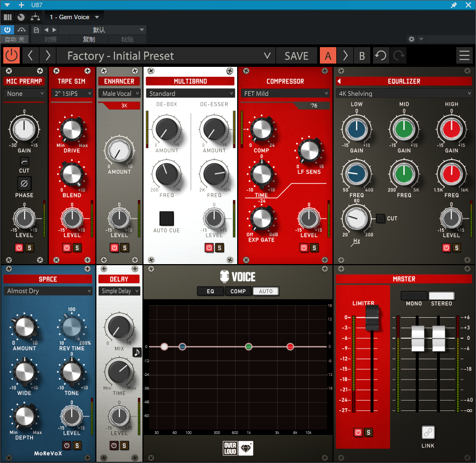
Task: Click the Mic Preamp GAIN knob
Action: 24,129
